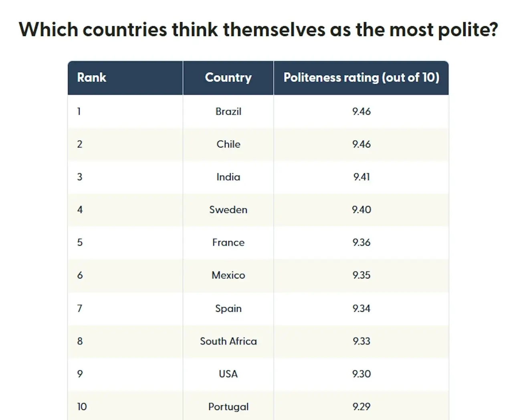Select the Sweden cell
Screen dimensions: 513x420
coord(228,210)
